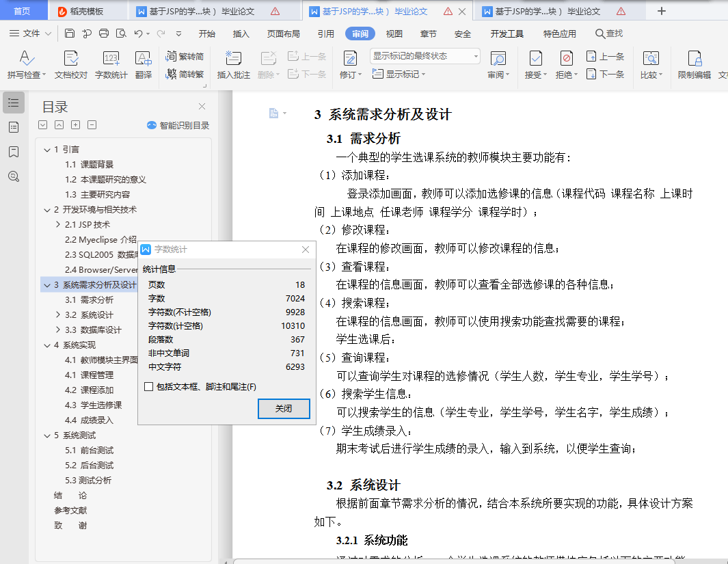Switch to the 开发工具 ribbon tab
Screen dimensions: 728x564
click(x=507, y=34)
